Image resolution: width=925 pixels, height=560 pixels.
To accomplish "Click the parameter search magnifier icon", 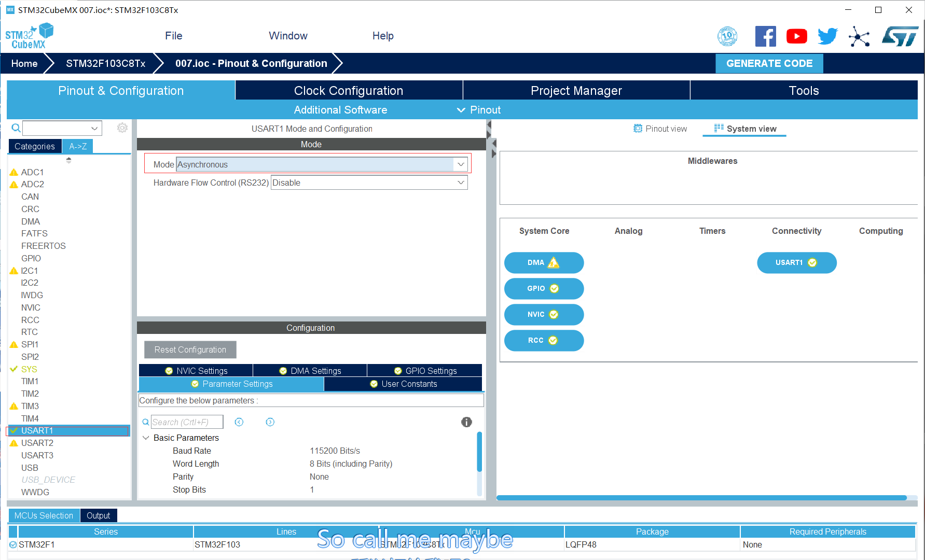I will pos(146,422).
